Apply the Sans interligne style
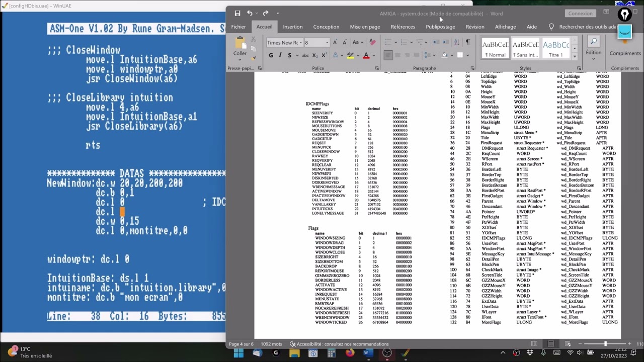Viewport: 644px width, 362px height. tap(525, 48)
